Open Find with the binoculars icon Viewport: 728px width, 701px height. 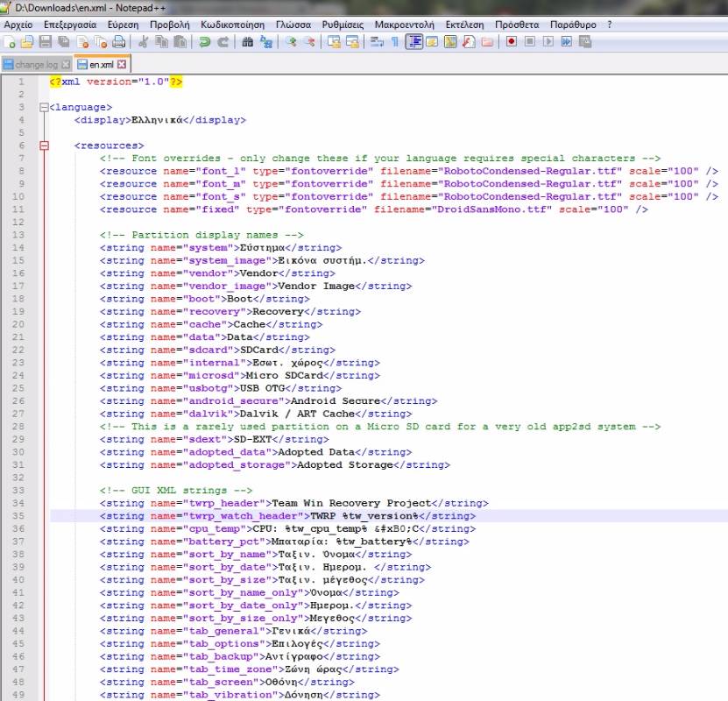(248, 42)
